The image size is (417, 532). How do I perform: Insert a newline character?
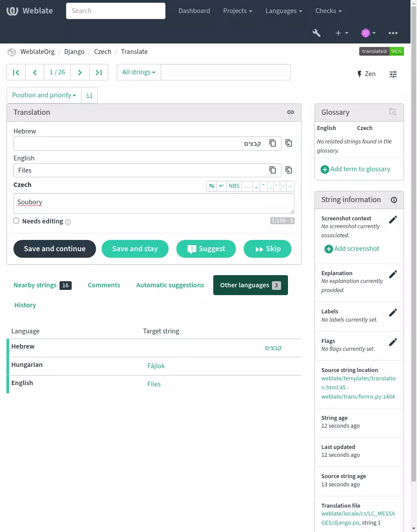point(222,186)
